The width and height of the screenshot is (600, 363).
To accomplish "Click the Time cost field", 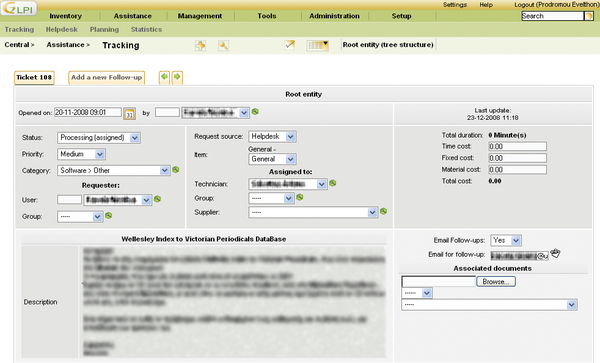I will tap(517, 147).
